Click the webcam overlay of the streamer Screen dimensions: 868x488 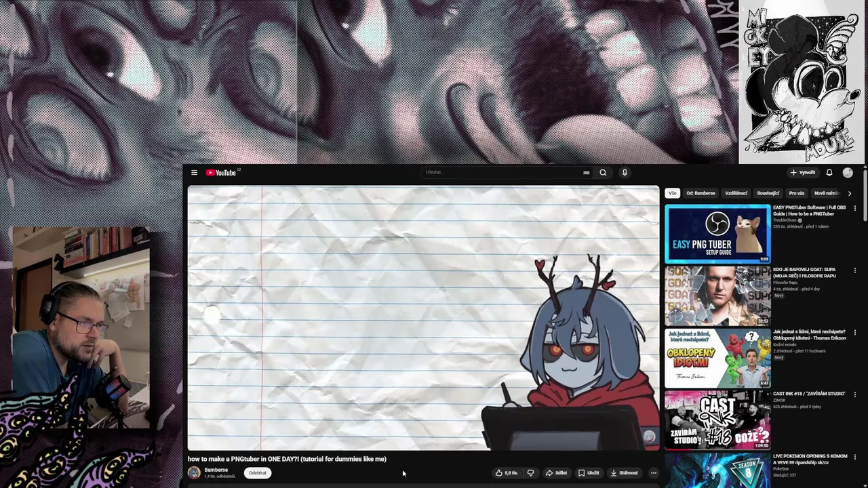click(x=81, y=327)
